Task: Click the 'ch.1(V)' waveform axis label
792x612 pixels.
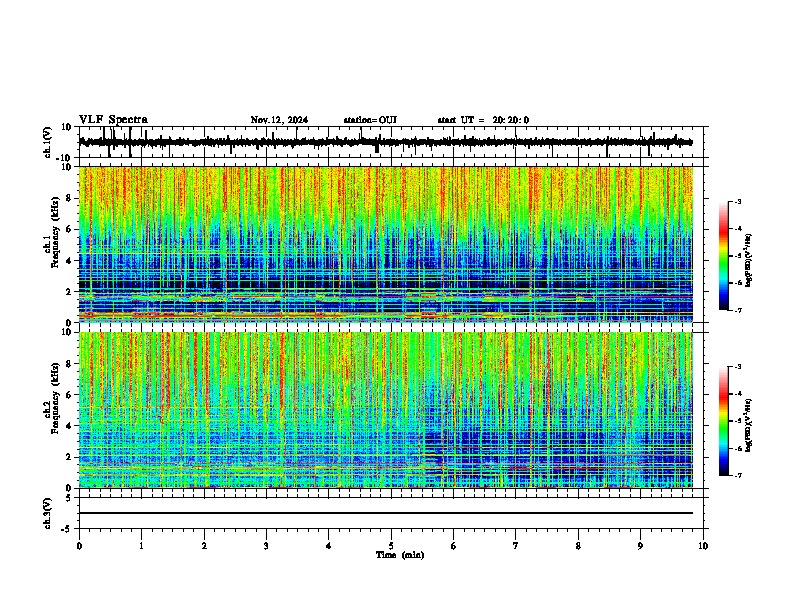Action: tap(48, 142)
